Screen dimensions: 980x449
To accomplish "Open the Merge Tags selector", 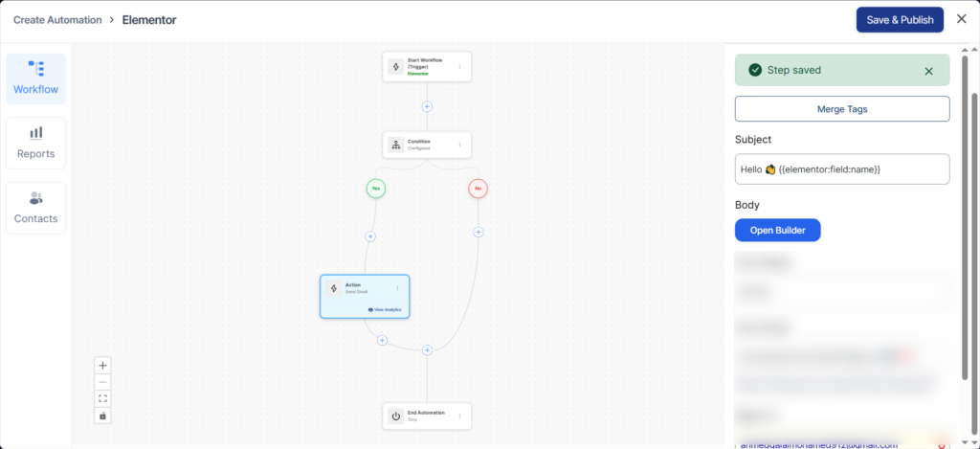I will tap(842, 109).
